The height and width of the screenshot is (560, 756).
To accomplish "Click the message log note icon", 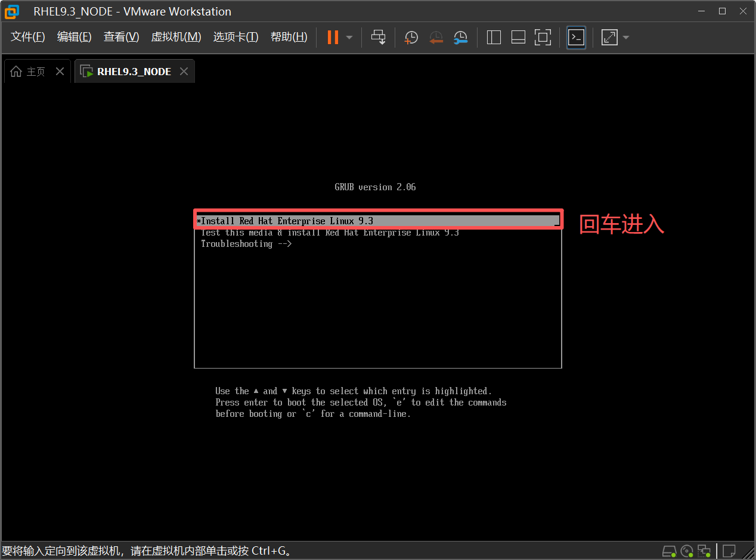I will click(729, 550).
